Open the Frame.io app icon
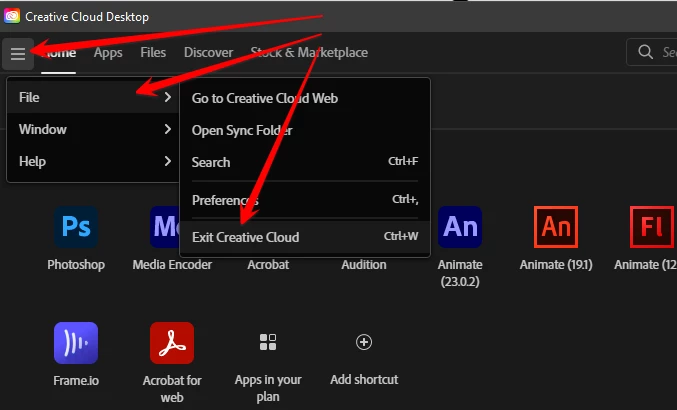Screen dimensions: 677x410 [x=76, y=343]
